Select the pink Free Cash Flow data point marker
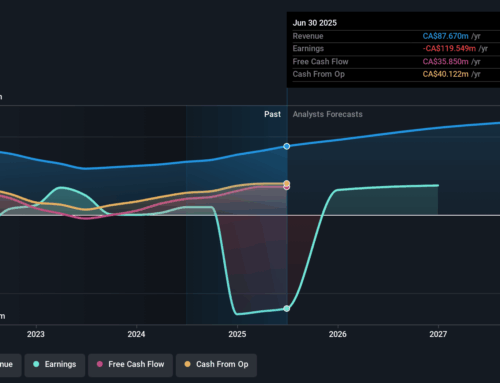The height and width of the screenshot is (383, 500). point(287,188)
